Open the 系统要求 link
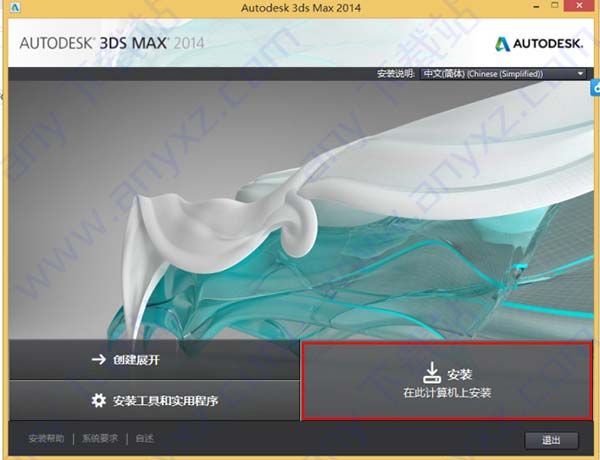Image resolution: width=600 pixels, height=460 pixels. 100,438
